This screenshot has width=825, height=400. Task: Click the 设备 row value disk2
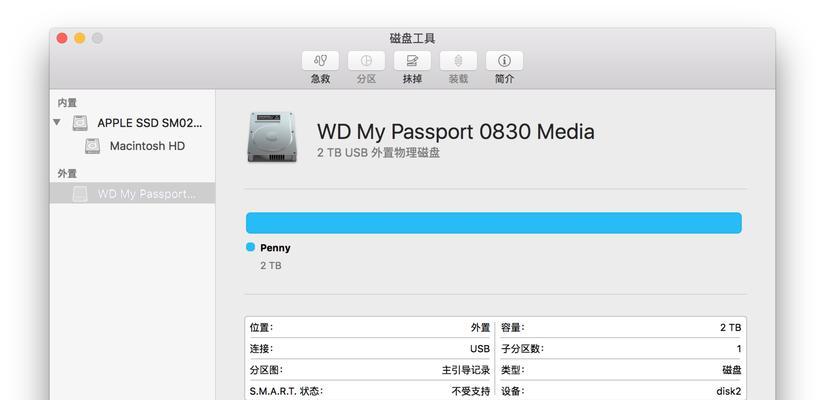[729, 391]
